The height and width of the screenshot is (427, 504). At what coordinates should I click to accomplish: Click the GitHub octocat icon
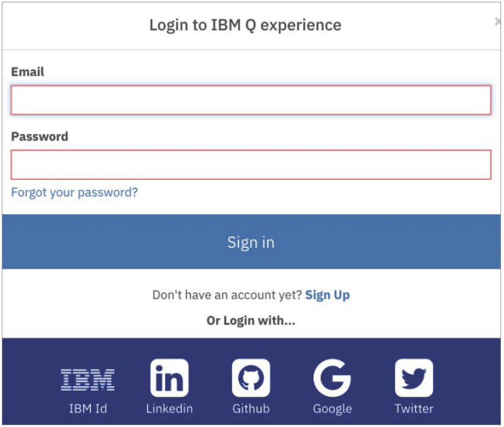251,378
